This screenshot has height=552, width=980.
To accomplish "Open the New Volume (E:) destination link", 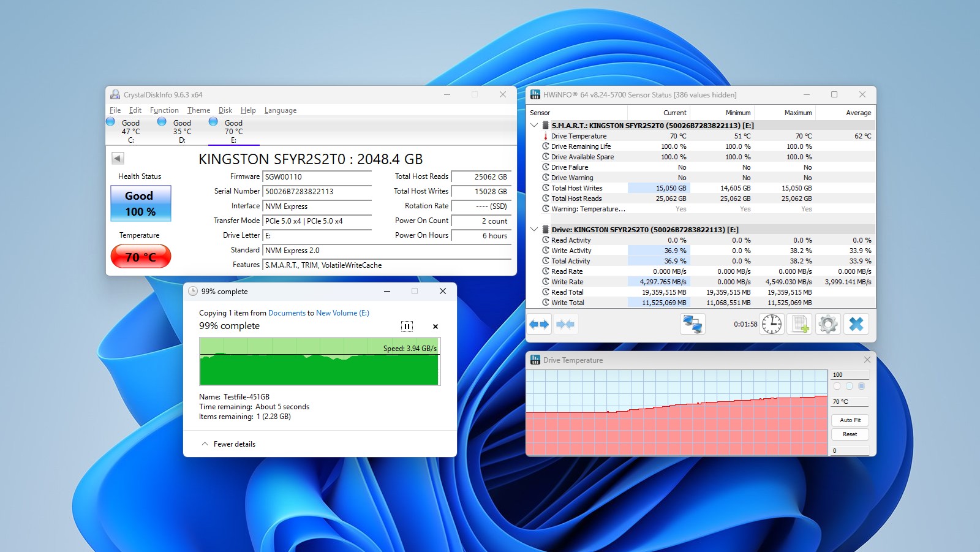I will click(x=342, y=313).
